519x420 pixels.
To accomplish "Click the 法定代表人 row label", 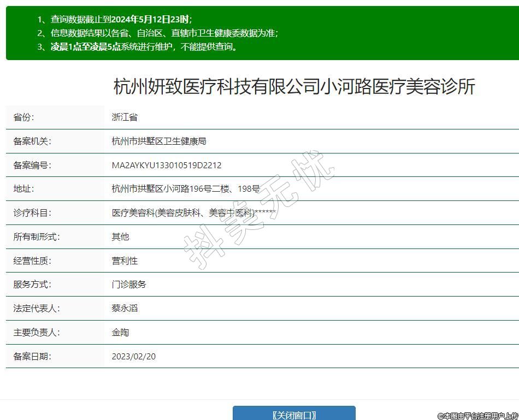I will tap(37, 308).
